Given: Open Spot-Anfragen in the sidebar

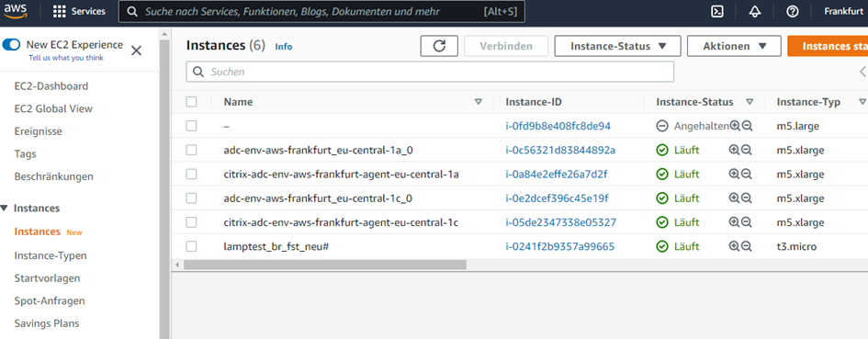Looking at the screenshot, I should tap(50, 300).
